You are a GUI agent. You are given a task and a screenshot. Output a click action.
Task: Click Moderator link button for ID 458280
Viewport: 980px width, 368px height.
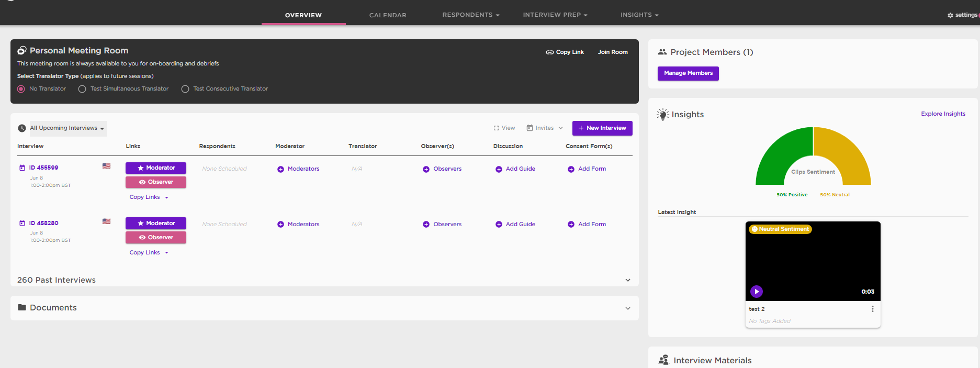(156, 224)
